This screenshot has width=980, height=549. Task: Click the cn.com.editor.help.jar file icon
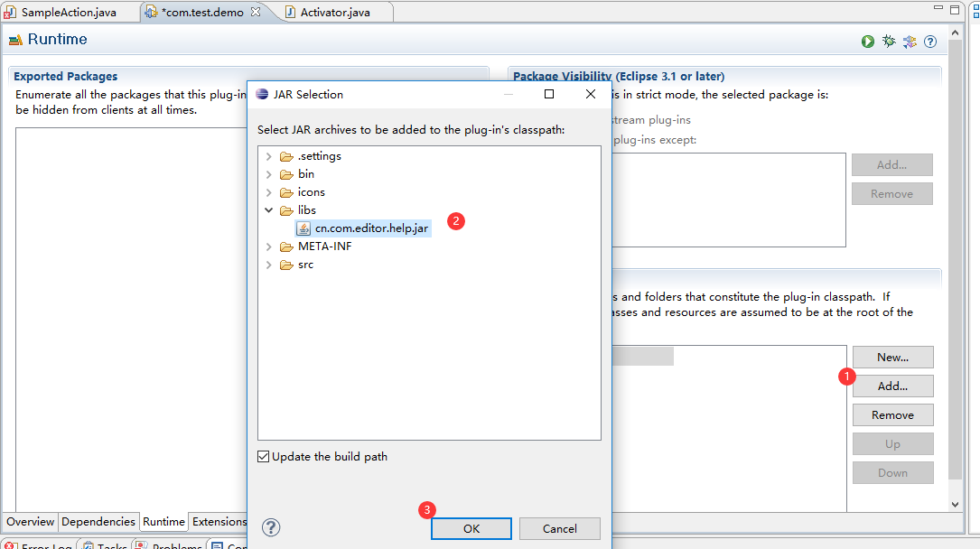click(303, 228)
